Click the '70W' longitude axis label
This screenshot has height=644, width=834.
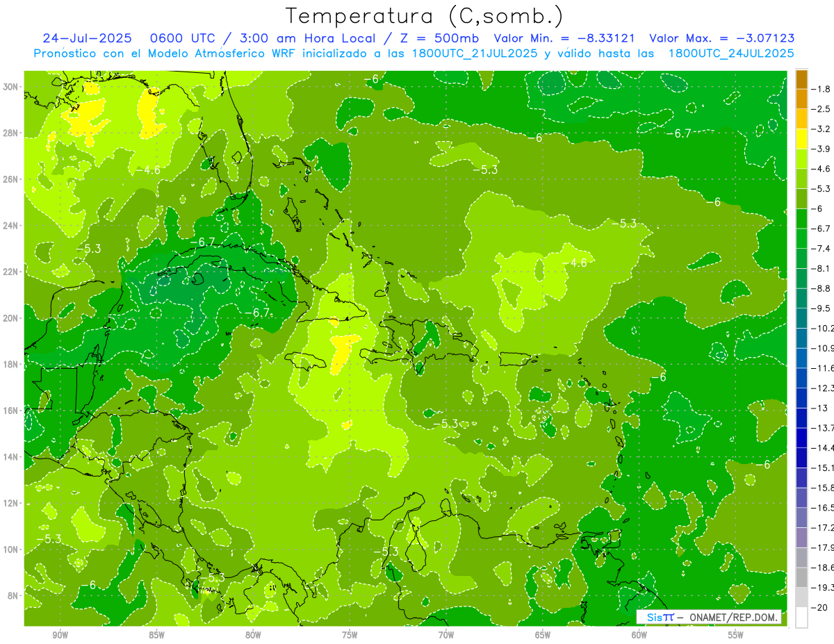coord(446,635)
